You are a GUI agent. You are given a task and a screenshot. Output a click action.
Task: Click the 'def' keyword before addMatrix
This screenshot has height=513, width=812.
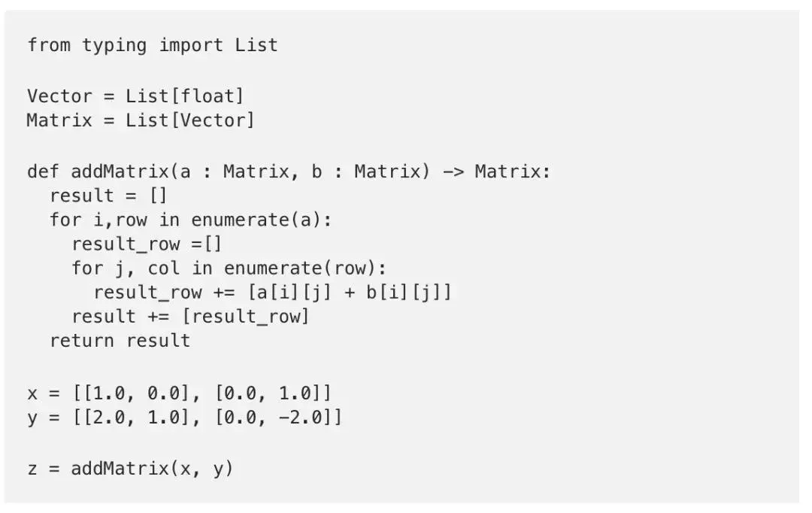(x=43, y=172)
